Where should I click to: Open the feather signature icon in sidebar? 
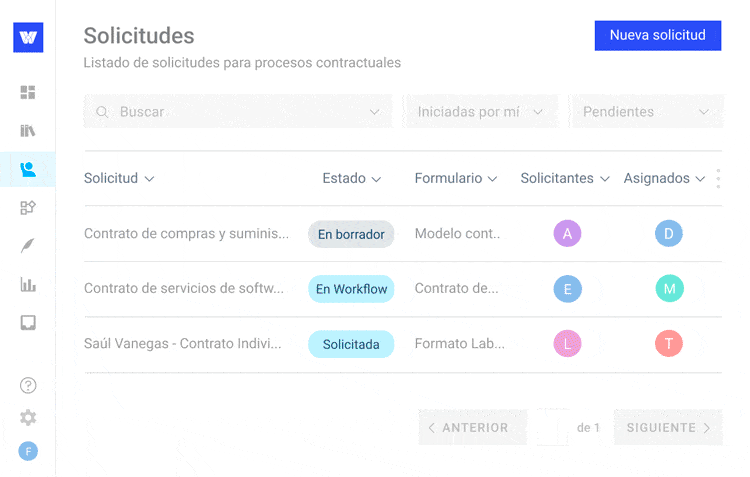click(28, 246)
